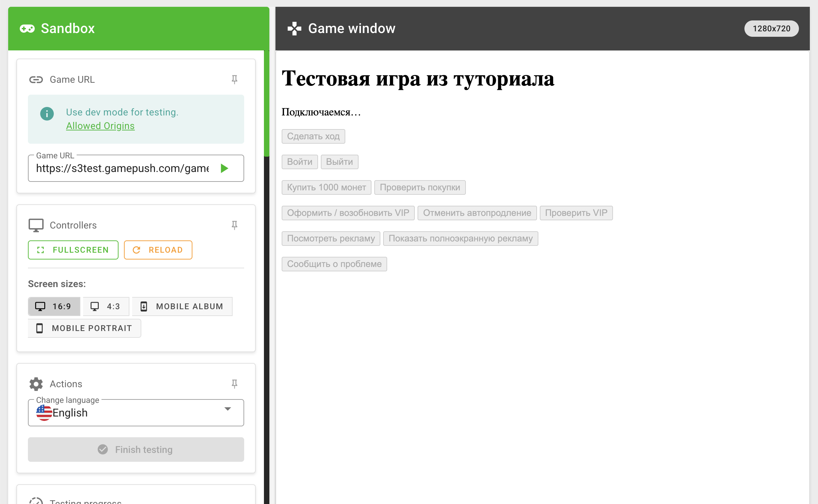Click the Сделать ход button
This screenshot has height=504, width=818.
(313, 136)
